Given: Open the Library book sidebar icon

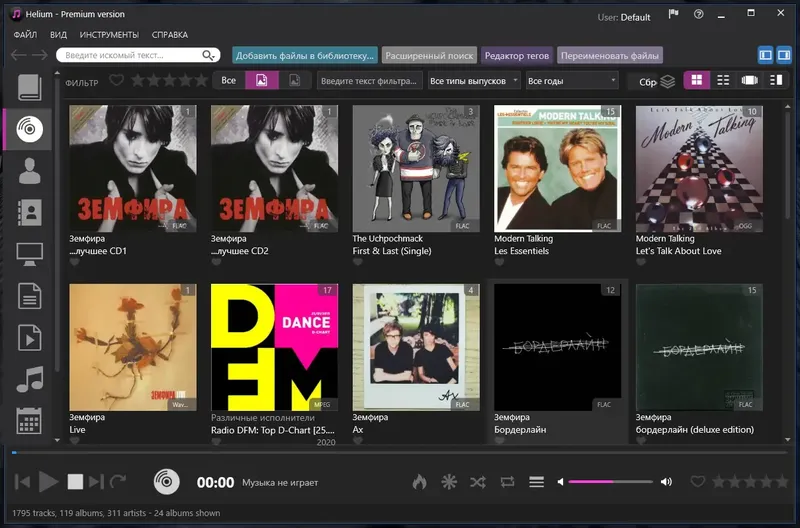Looking at the screenshot, I should click(x=30, y=87).
